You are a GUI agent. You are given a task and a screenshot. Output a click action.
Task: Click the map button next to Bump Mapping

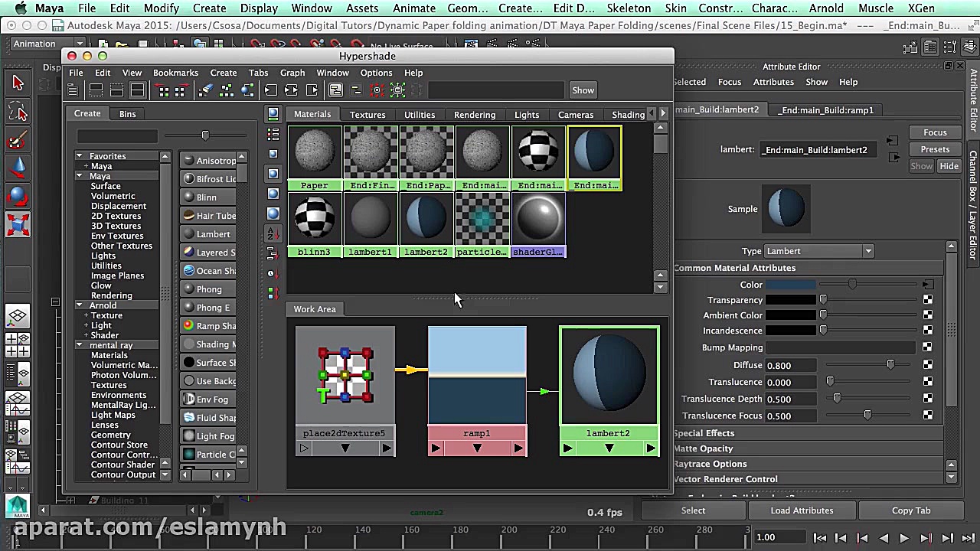click(x=928, y=347)
